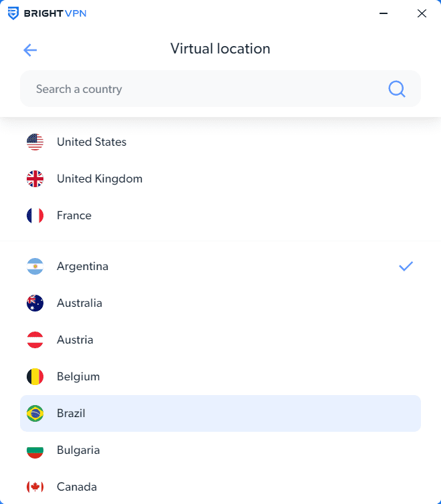Select Argentina from the country list
Screen dimensions: 441x504
[x=83, y=266]
